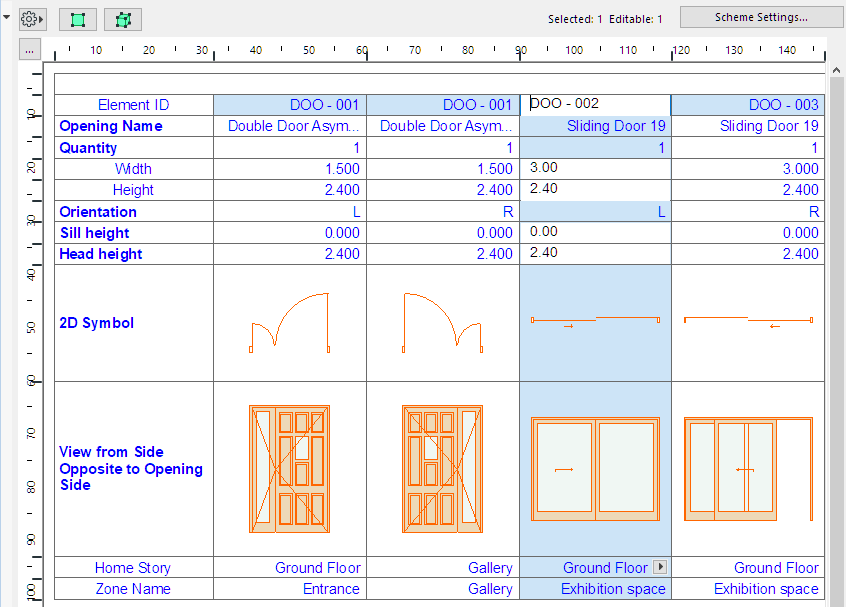Screen dimensions: 846x607
Task: Open the Scheme Settings dialog
Action: pyautogui.click(x=761, y=16)
